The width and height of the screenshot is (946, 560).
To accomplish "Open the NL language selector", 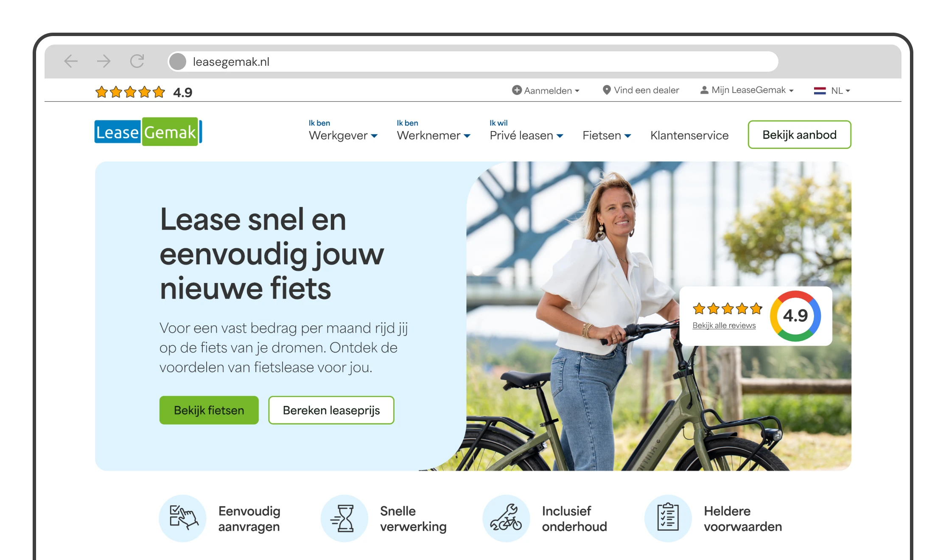I will pyautogui.click(x=832, y=90).
